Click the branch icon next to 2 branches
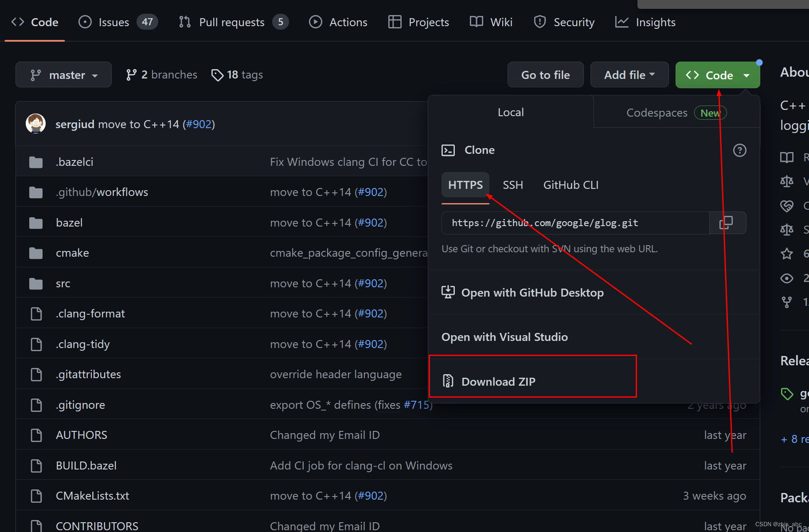The width and height of the screenshot is (809, 532). 131,75
